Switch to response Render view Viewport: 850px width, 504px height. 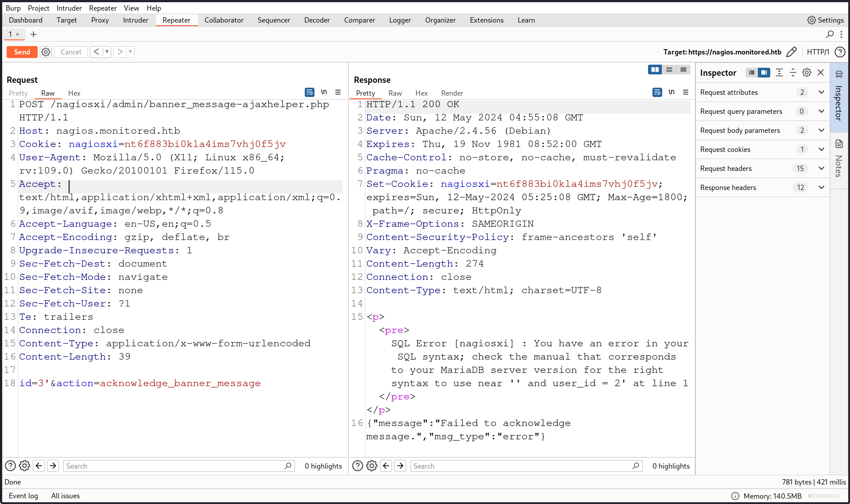[452, 93]
